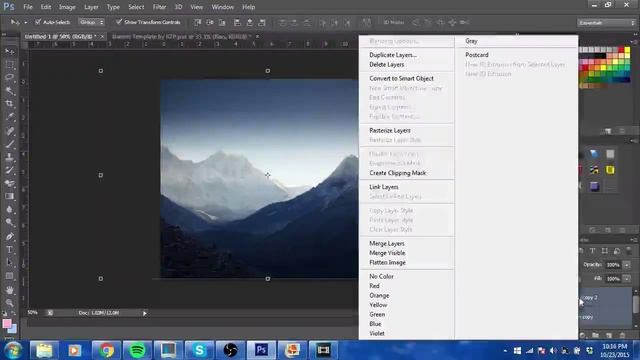
Task: Select the Horizontal Type tool
Action: tap(10, 249)
